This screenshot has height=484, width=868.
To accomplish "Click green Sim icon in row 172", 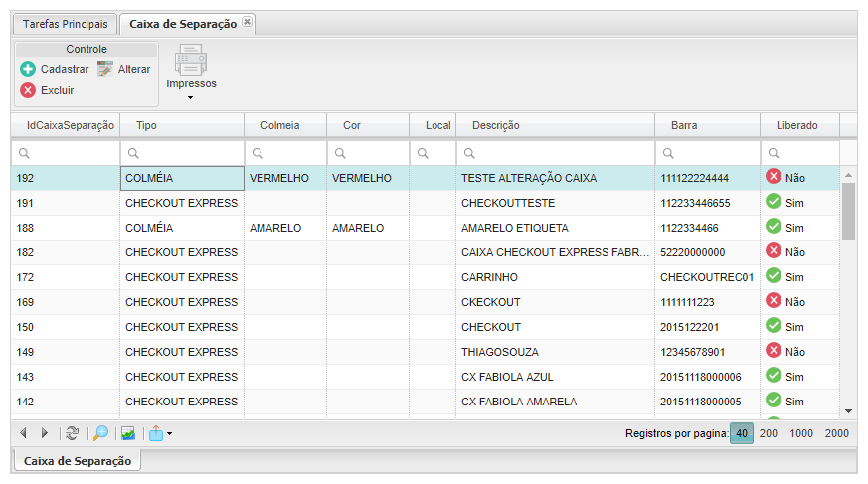I will coord(774,276).
